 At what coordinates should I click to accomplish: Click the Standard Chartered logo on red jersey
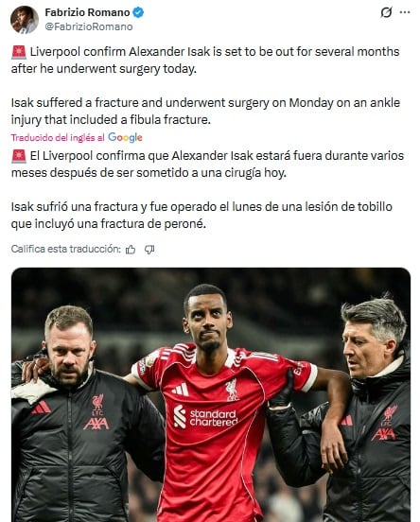205,417
